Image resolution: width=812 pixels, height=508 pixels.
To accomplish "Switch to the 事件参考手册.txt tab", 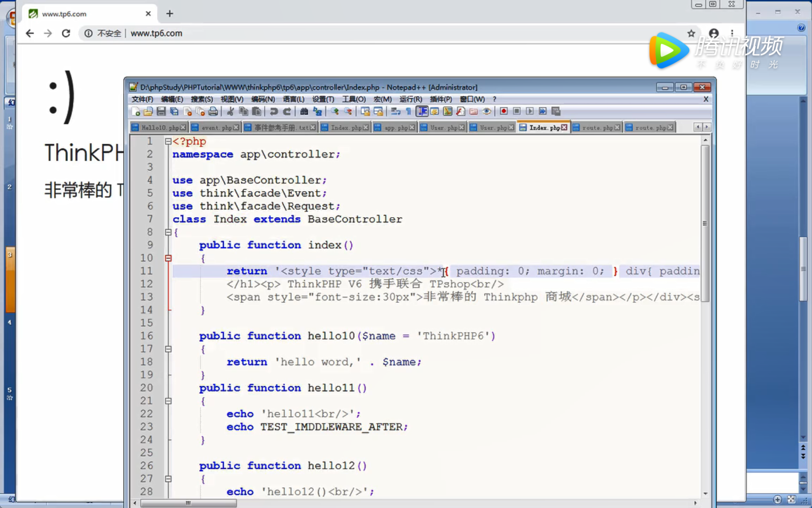I will tap(280, 128).
